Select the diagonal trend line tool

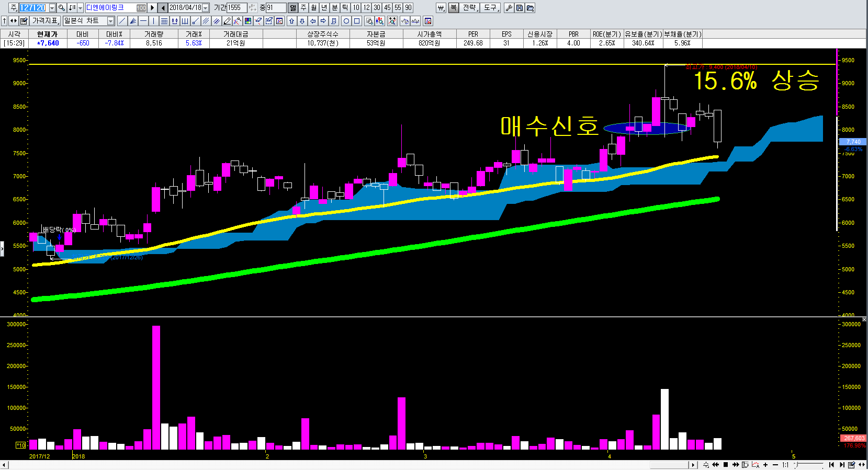tap(122, 21)
